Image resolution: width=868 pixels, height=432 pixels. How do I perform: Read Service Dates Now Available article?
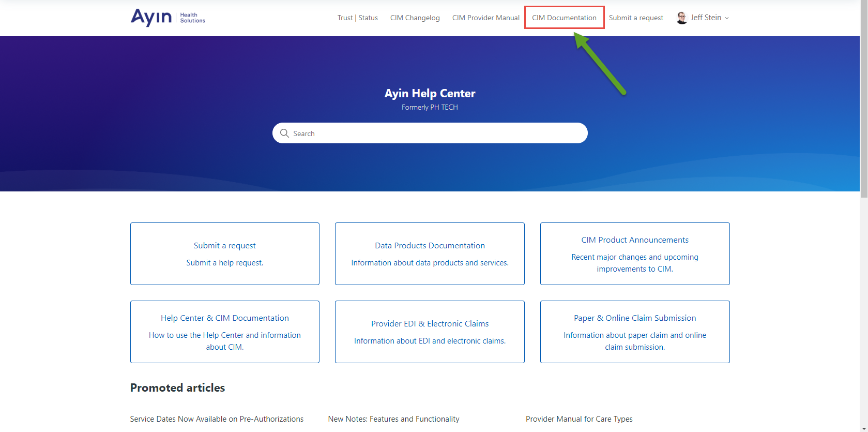coord(217,419)
